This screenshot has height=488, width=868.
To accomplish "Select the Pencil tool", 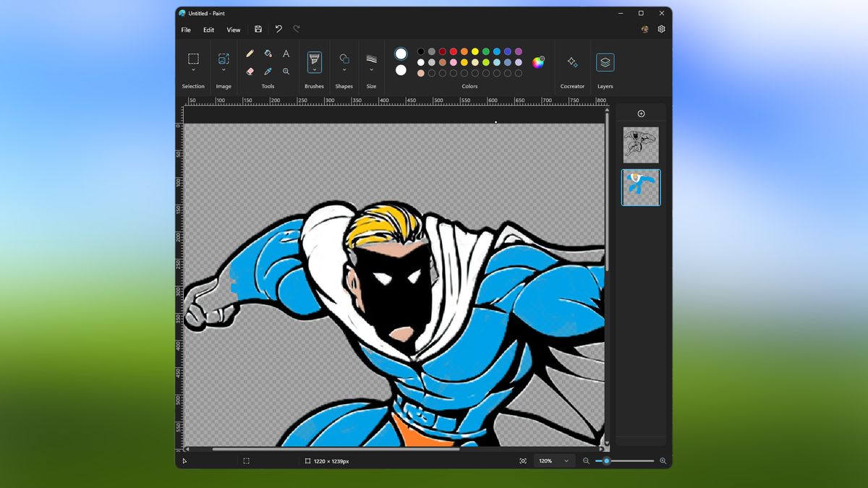I will pyautogui.click(x=250, y=53).
